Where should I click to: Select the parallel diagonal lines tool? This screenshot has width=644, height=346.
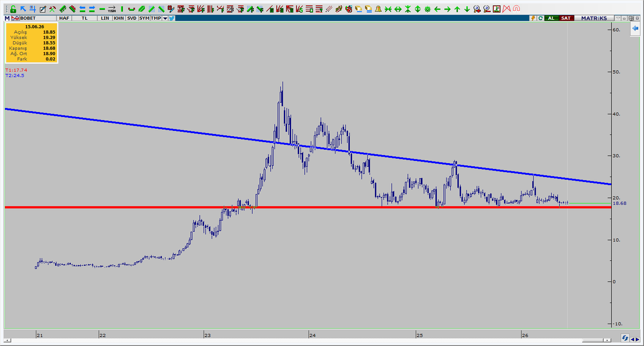tap(328, 9)
